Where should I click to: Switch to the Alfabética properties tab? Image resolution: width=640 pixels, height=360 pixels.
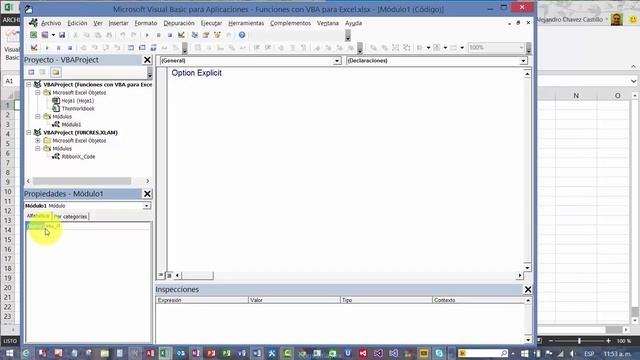38,216
